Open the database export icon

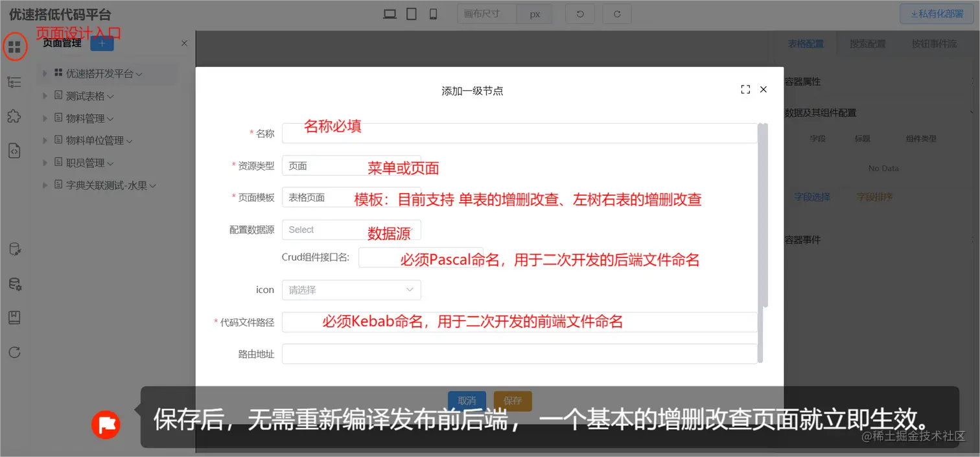pos(15,249)
